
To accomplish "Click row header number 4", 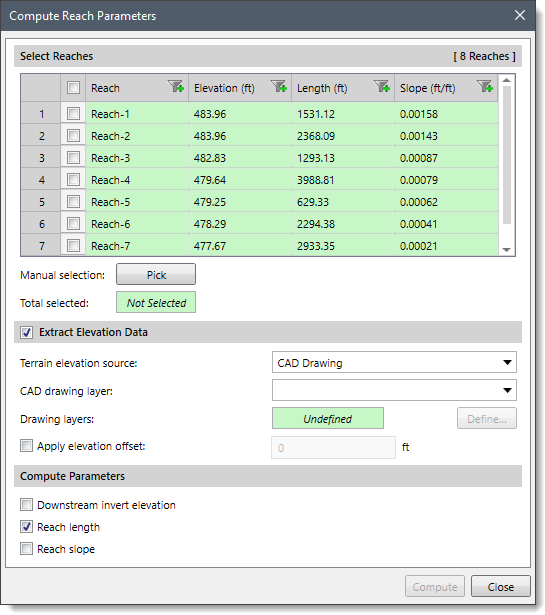I will tap(41, 180).
